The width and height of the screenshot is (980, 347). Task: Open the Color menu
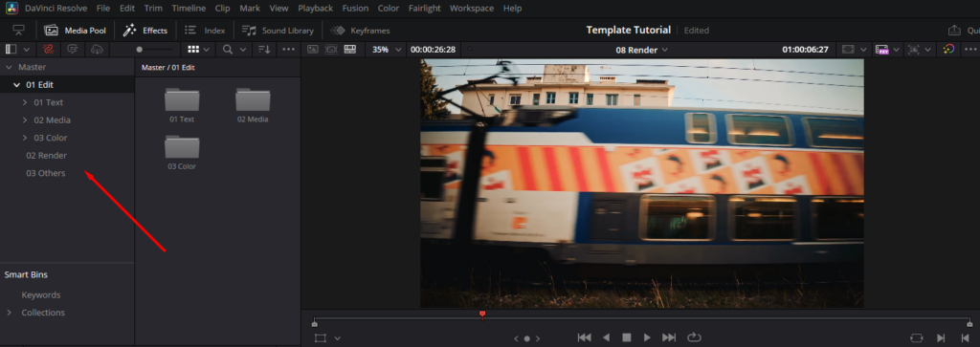(389, 8)
